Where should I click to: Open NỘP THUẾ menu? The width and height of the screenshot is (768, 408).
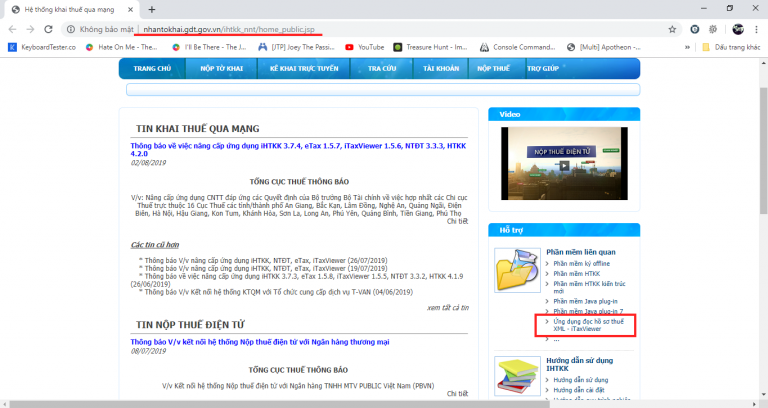pos(493,69)
